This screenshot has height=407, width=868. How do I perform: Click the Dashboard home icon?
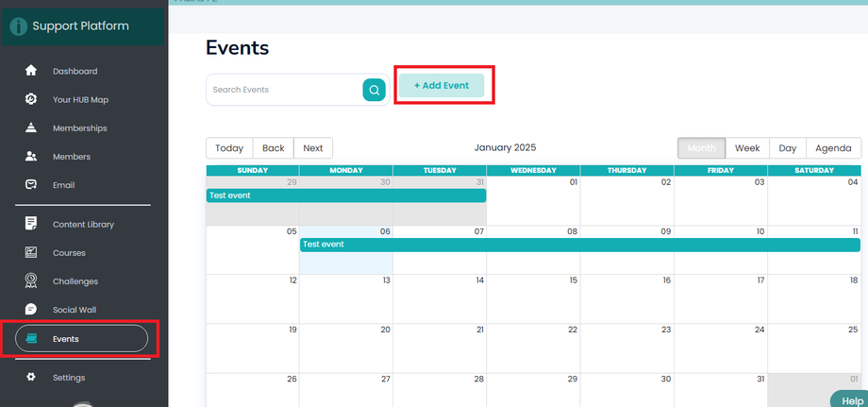coord(31,71)
